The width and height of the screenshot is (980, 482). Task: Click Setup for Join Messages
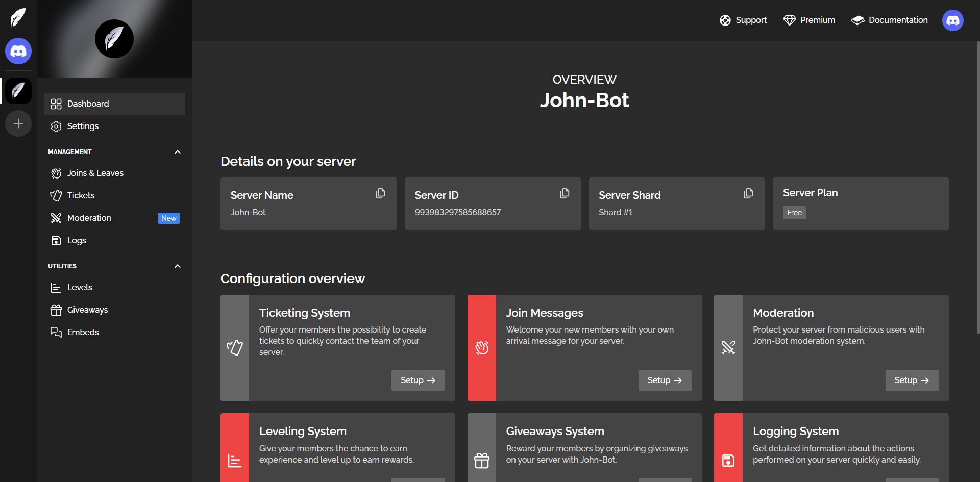pos(665,380)
